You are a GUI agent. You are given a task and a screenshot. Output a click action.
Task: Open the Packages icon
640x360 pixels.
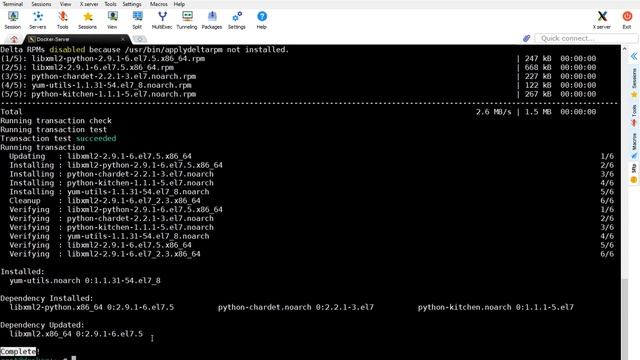212,20
